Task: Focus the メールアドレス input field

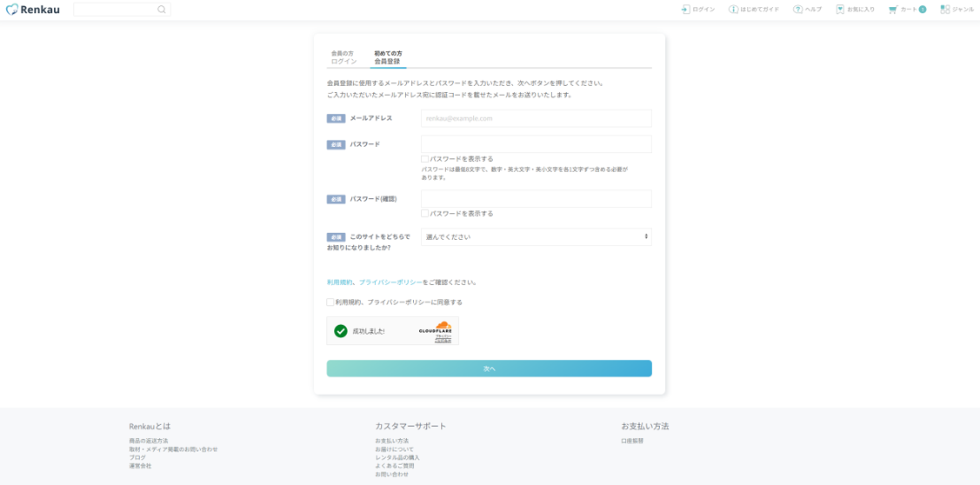Action: 537,118
